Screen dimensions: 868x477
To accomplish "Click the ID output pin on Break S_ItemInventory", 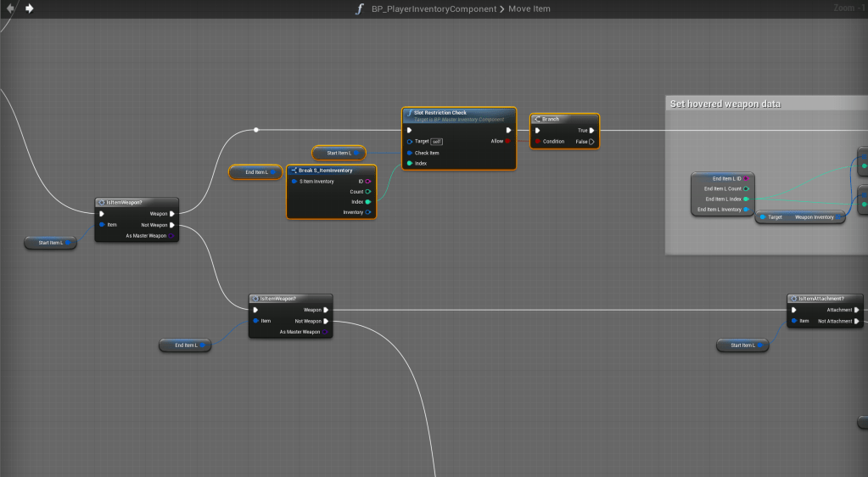I will 368,181.
